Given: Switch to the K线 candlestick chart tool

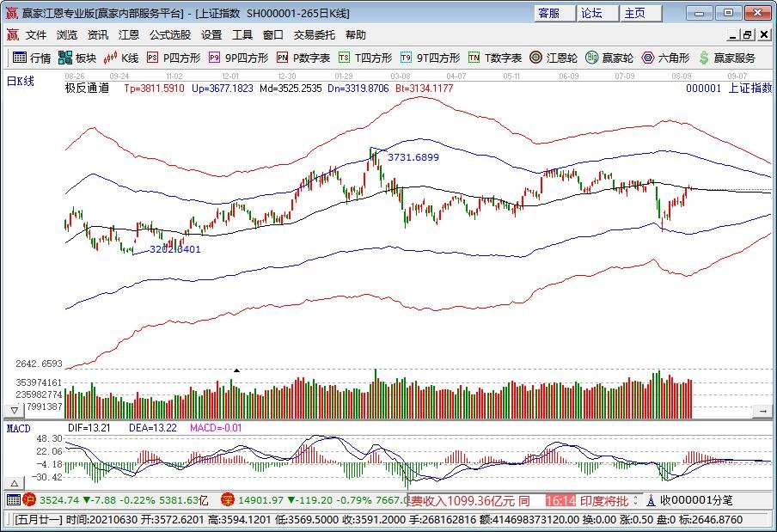Looking at the screenshot, I should pos(120,58).
